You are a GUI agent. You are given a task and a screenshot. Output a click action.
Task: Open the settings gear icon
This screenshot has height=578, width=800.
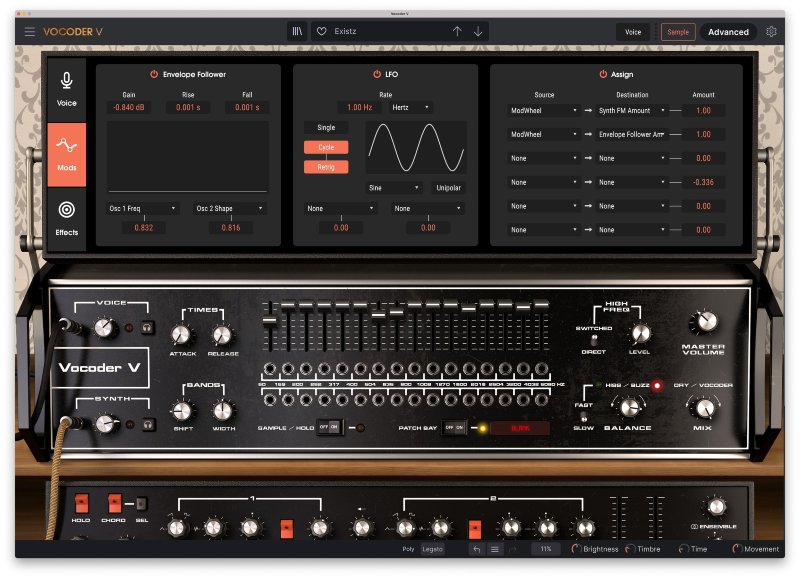(771, 31)
